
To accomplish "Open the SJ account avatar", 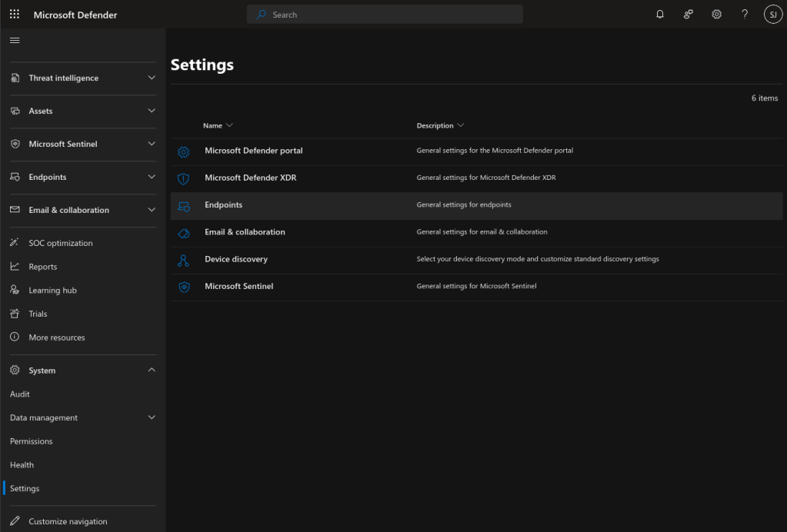I will (x=772, y=15).
